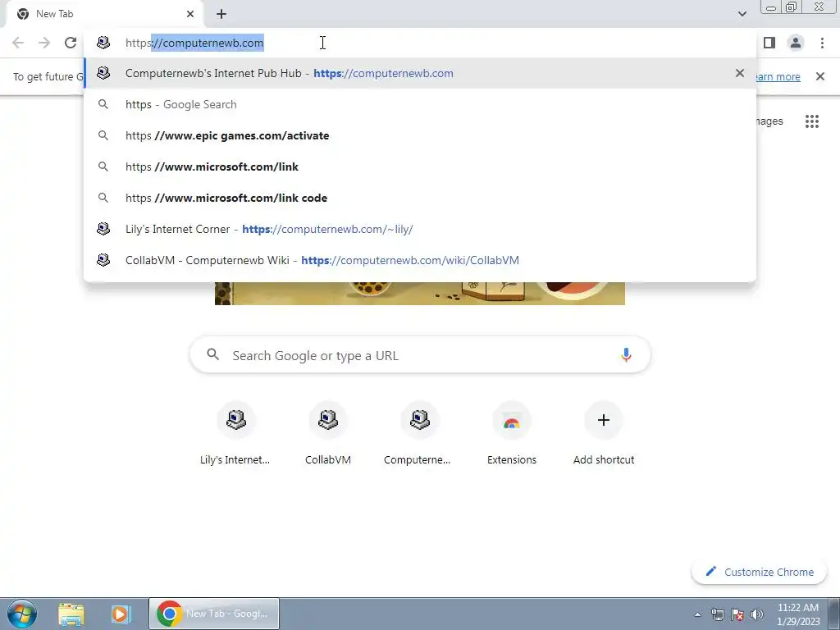
Task: Open the Action Center flag icon
Action: point(737,614)
